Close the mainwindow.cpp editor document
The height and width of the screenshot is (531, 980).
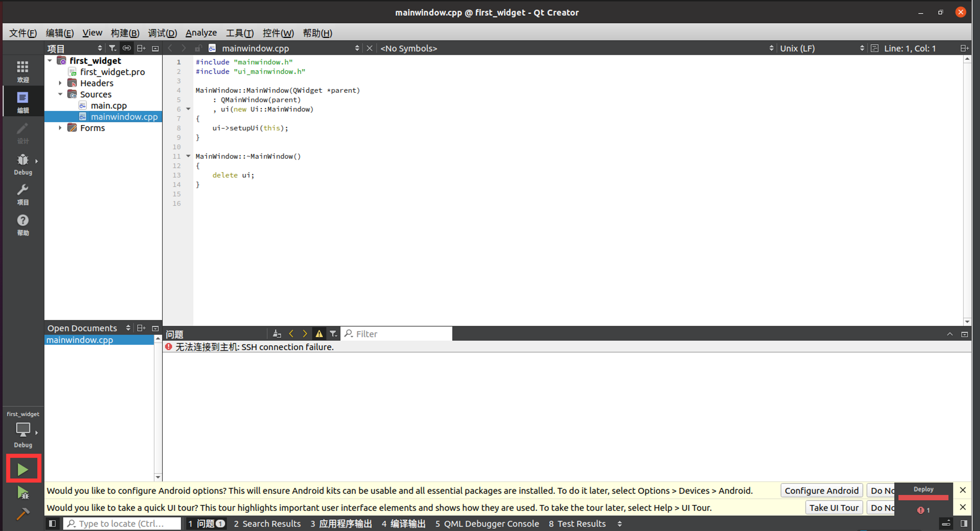coord(369,48)
